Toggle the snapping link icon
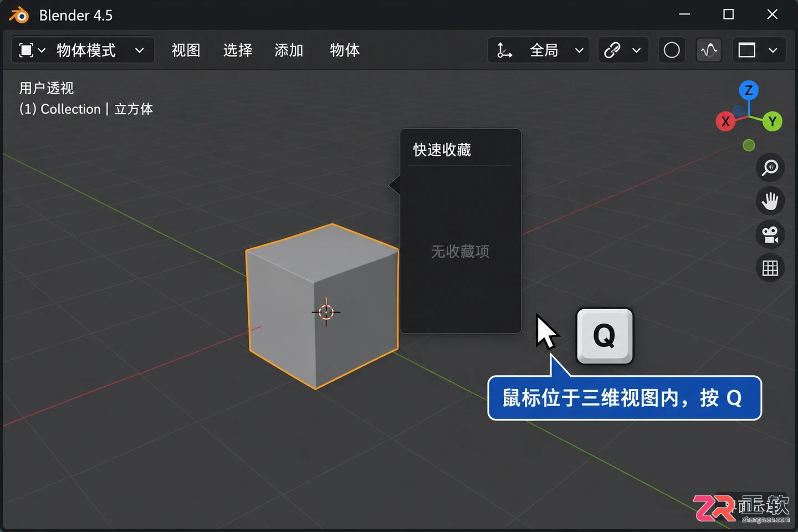 (x=612, y=50)
